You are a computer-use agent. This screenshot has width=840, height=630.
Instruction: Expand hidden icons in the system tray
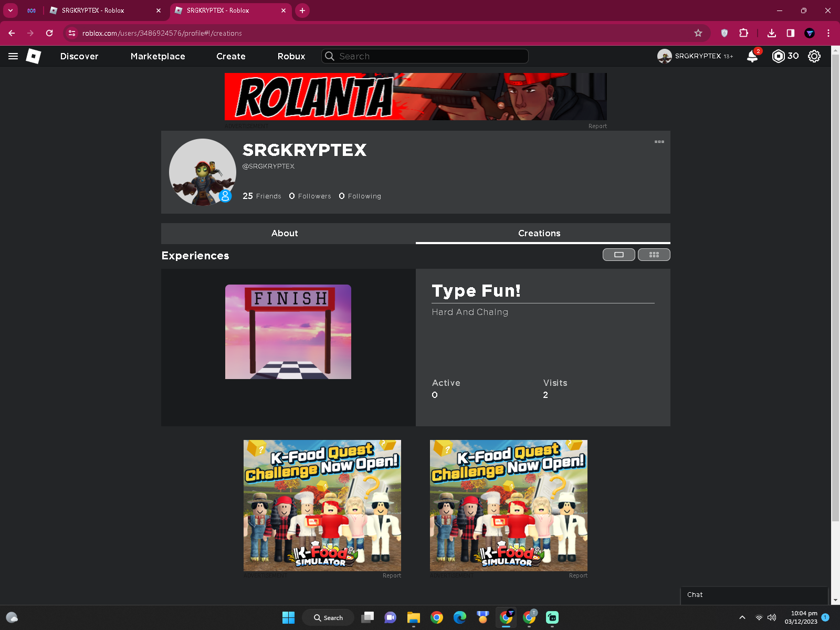coord(742,617)
